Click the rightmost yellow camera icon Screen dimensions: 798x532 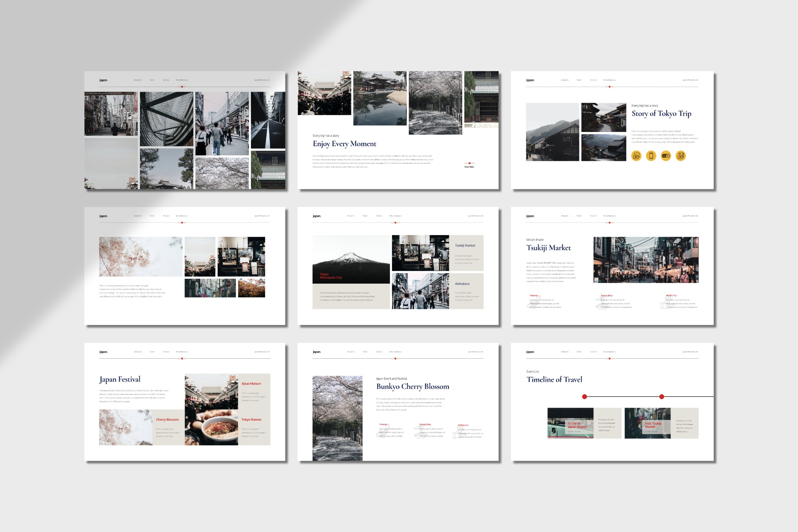click(x=681, y=156)
